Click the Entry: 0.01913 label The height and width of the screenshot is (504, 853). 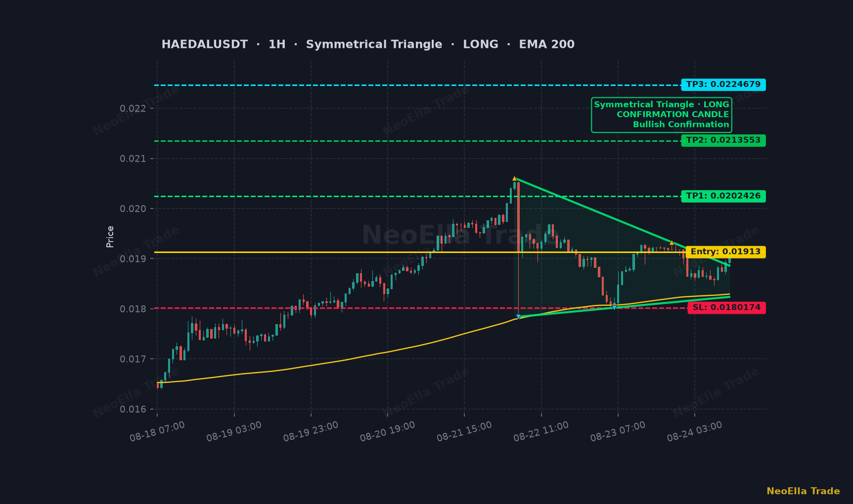725,252
